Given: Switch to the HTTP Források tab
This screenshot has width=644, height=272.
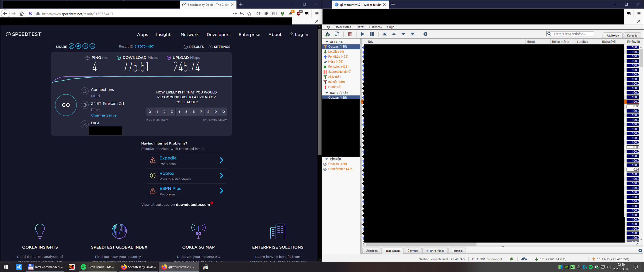Looking at the screenshot, I should (435, 251).
